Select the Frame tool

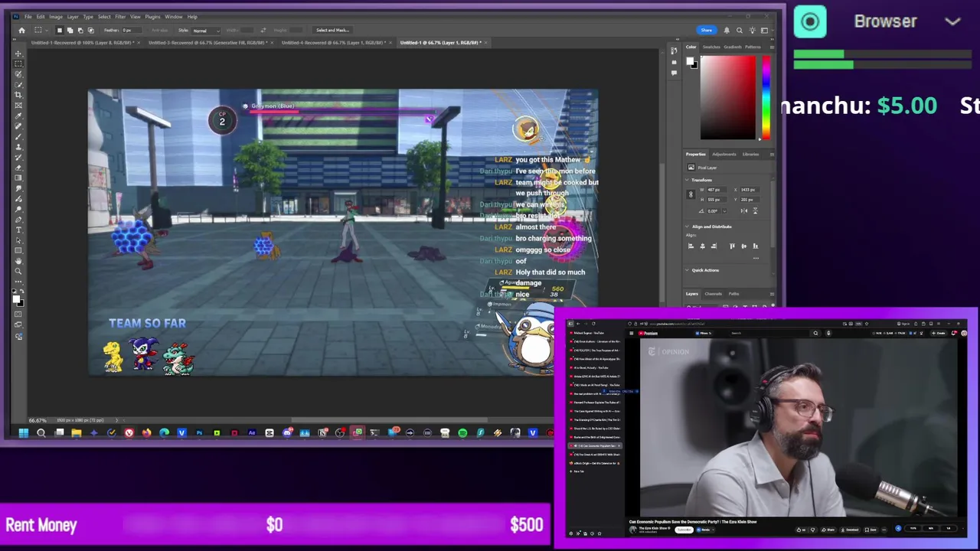point(18,106)
